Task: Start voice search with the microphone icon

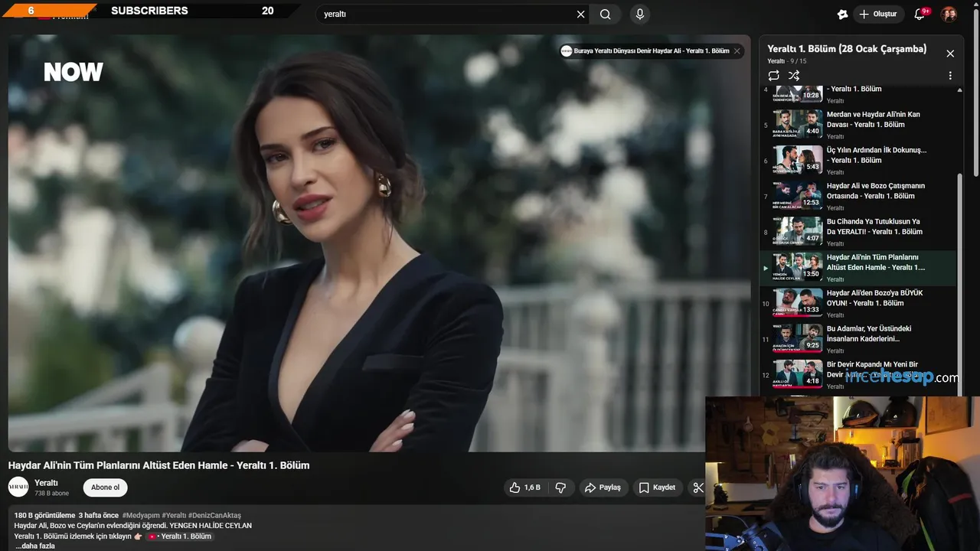Action: [x=640, y=14]
